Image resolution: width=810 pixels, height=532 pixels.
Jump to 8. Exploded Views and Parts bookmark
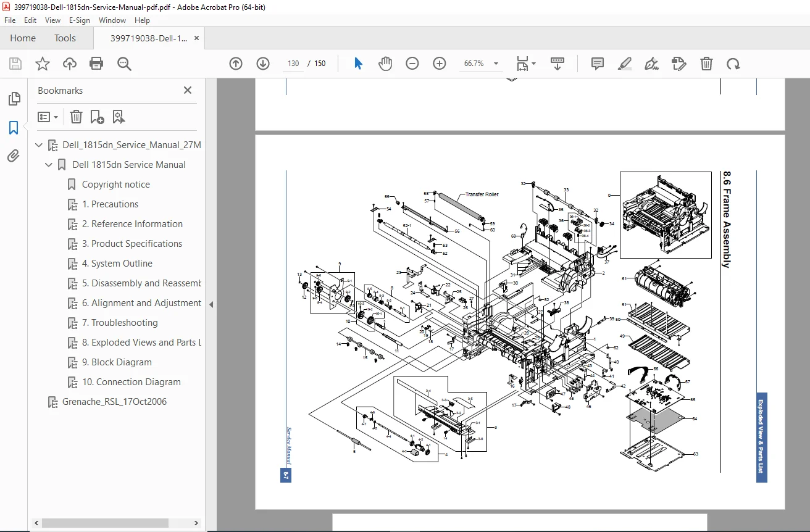coord(141,343)
